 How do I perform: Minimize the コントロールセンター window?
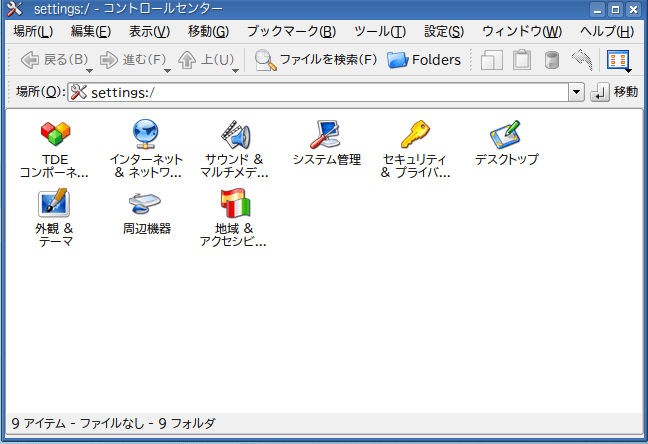(597, 9)
